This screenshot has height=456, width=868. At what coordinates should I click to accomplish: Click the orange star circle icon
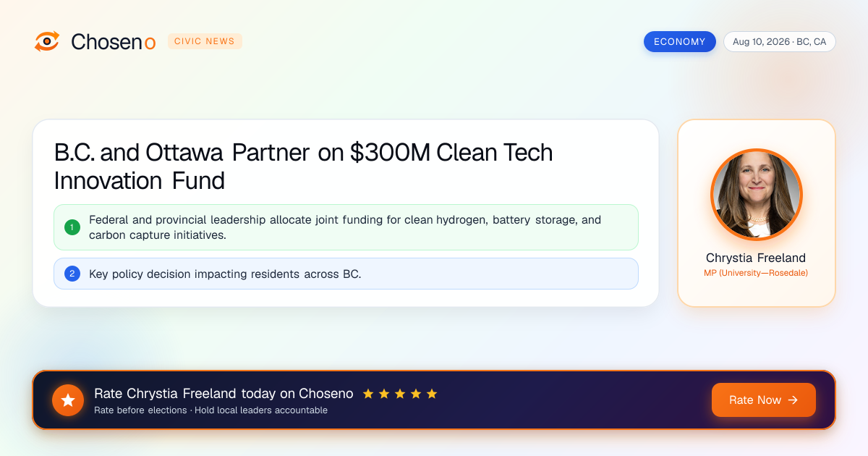pos(68,400)
